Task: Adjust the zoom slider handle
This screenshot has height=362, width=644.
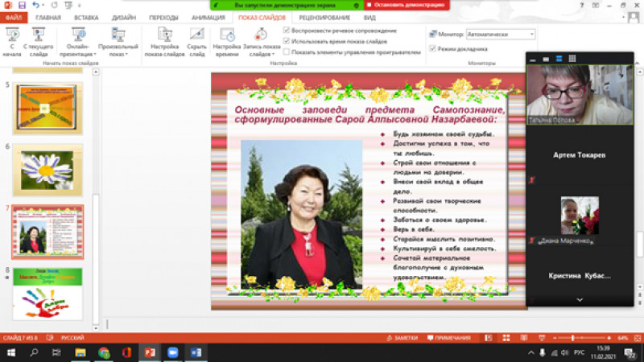Action: (573, 338)
